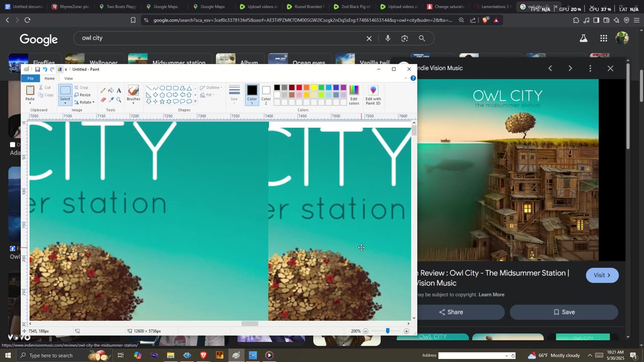Select the Magnifier tool in Paint
Screen dimensions: 644x362
(x=119, y=100)
